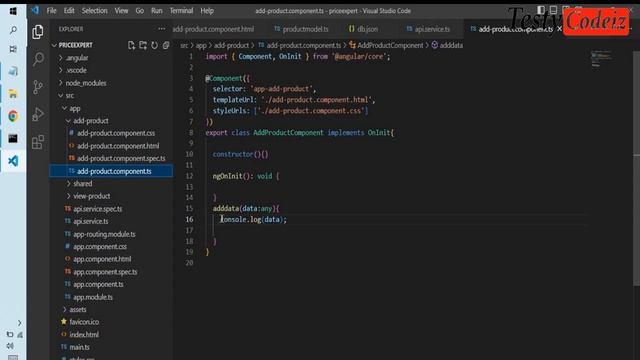This screenshot has width=640, height=360.
Task: Collapse the src folder
Action: point(70,96)
